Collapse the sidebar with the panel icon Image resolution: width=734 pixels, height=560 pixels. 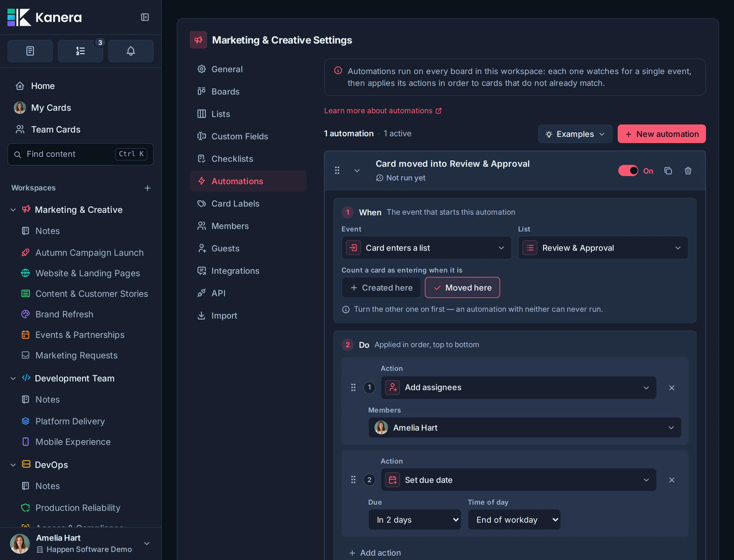[145, 17]
